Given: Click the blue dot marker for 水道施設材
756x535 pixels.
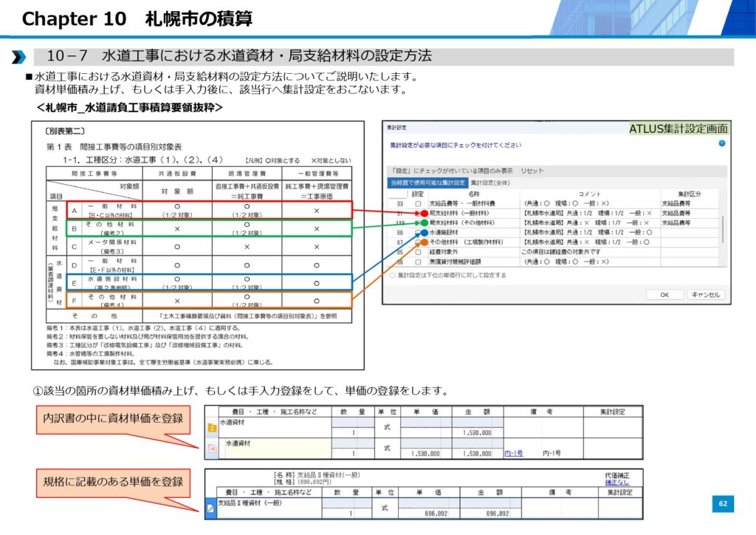Looking at the screenshot, I should point(425,233).
